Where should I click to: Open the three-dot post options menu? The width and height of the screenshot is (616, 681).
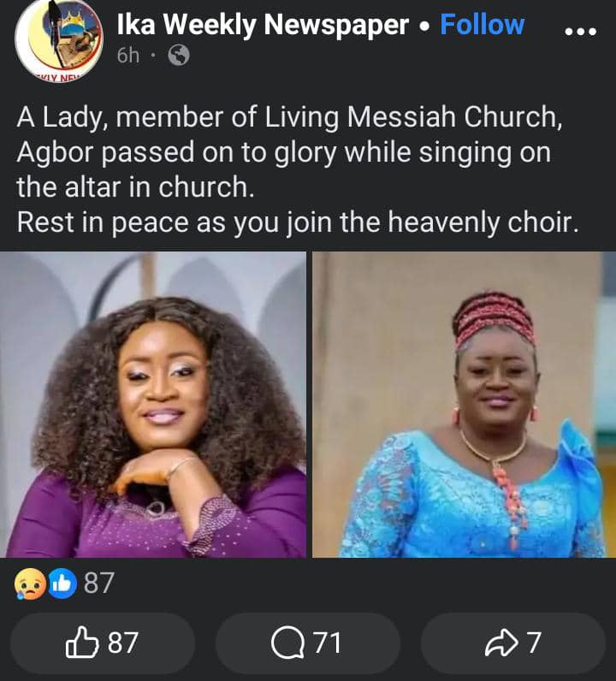(x=582, y=31)
